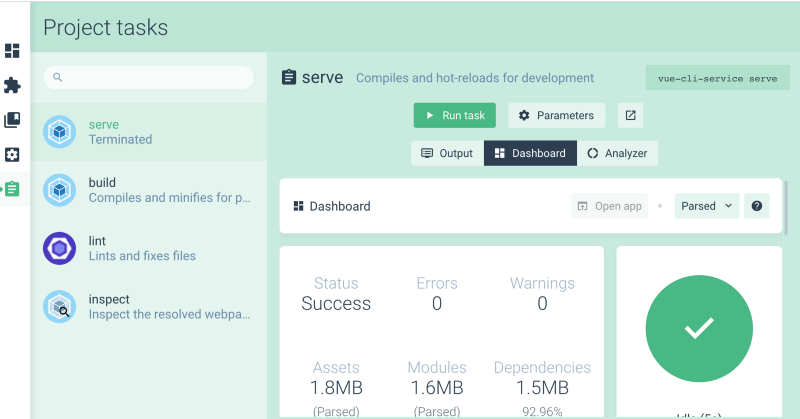
Task: Open the Project tasks clipboard icon
Action: [12, 189]
